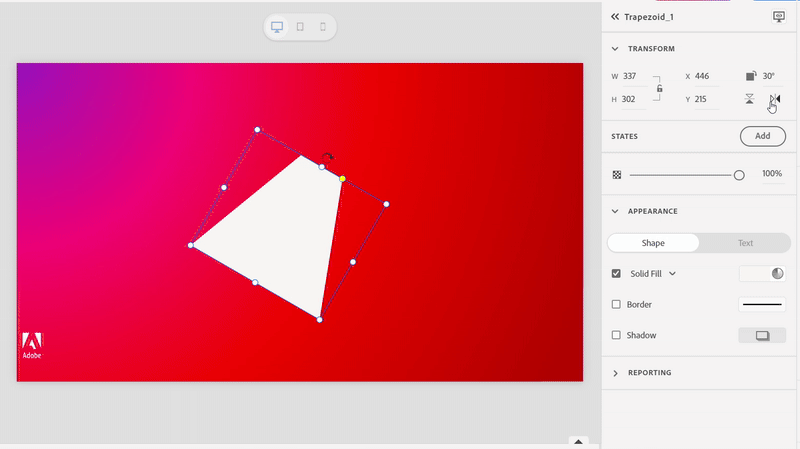Click the width W input field

point(634,77)
